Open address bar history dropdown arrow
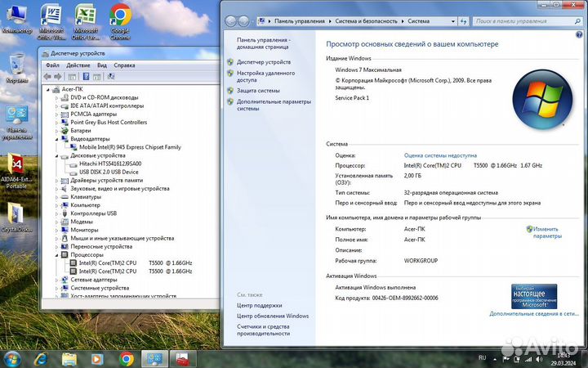 453,21
